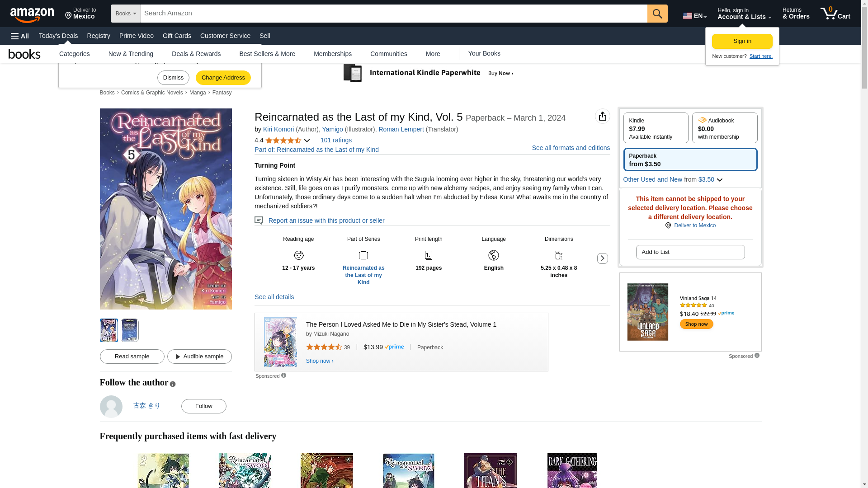
Task: Click the Follow the author info icon
Action: (173, 384)
